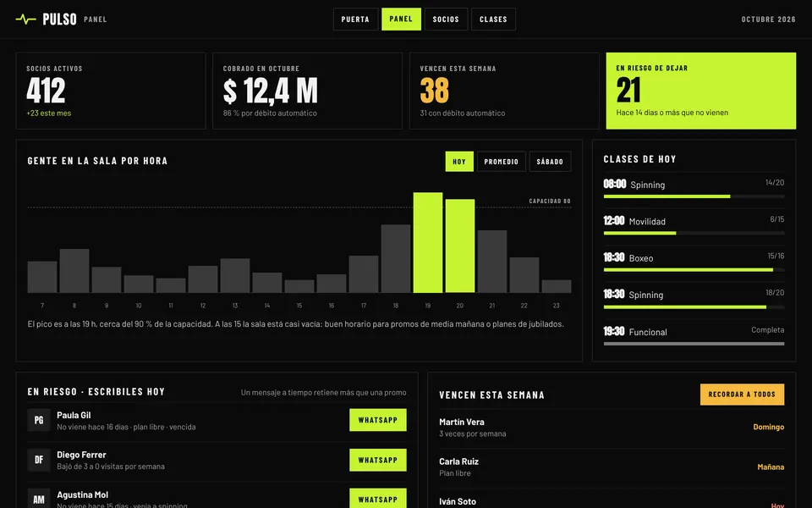The width and height of the screenshot is (812, 508).
Task: Select Carla Ruiz's name in expiring list
Action: [x=458, y=461]
